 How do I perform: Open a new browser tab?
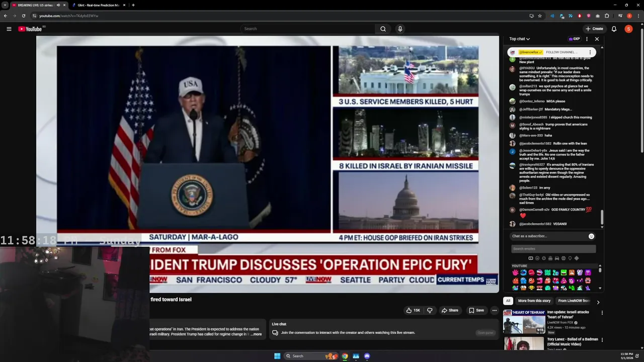point(133,5)
